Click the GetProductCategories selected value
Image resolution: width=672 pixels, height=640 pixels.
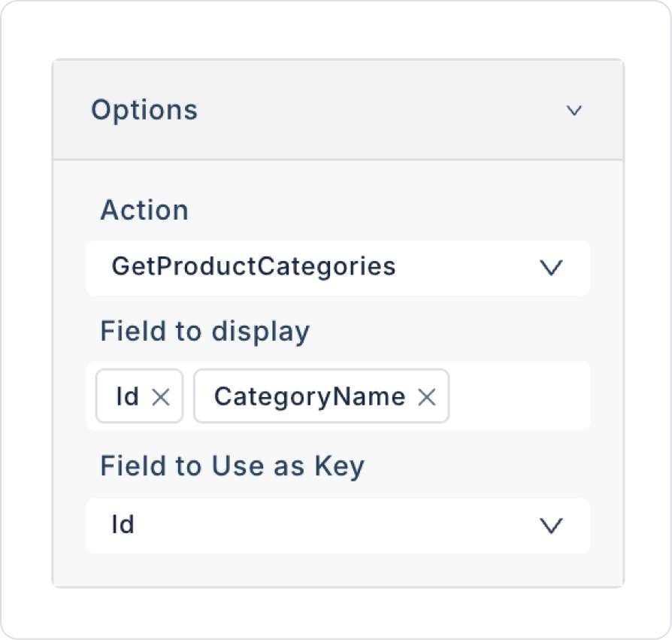coord(253,266)
